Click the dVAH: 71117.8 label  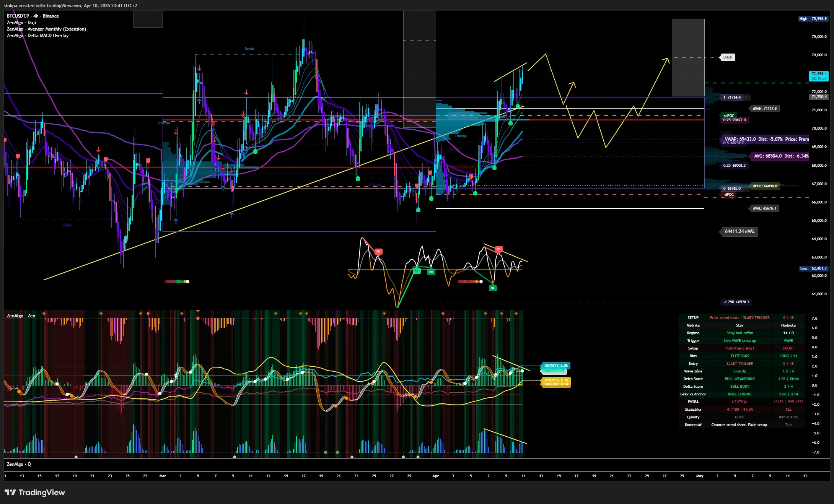click(x=764, y=109)
